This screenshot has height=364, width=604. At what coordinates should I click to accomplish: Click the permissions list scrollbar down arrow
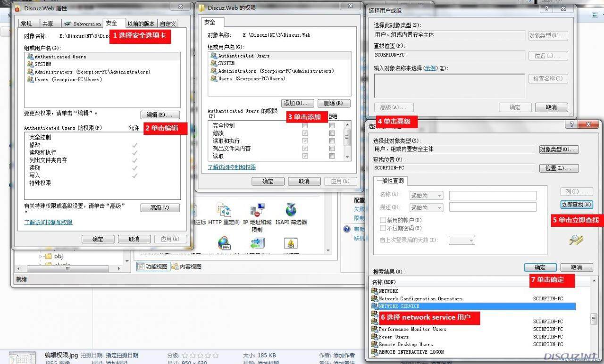348,157
